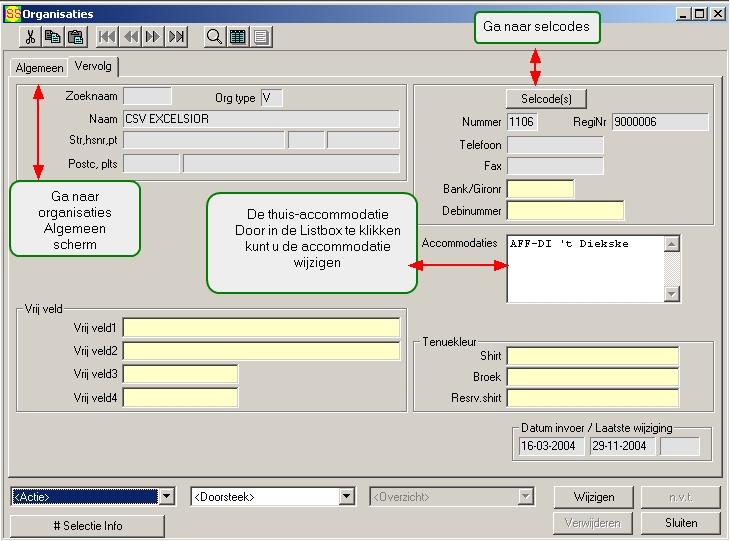Screen dimensions: 730x541
Task: Expand the <Doorsteek> combo box
Action: (347, 496)
